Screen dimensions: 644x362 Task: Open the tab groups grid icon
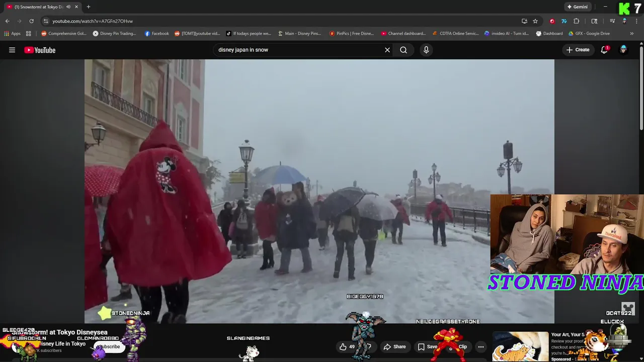pyautogui.click(x=29, y=34)
